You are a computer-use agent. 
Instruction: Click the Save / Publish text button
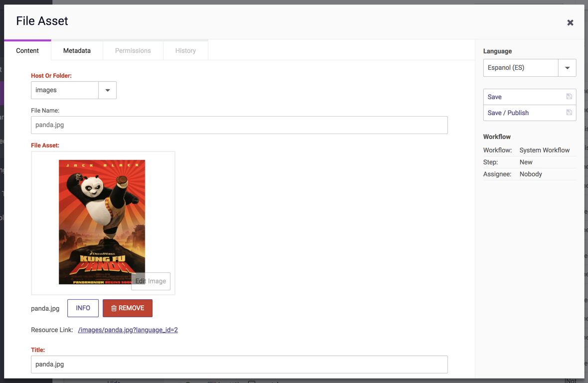pos(508,113)
